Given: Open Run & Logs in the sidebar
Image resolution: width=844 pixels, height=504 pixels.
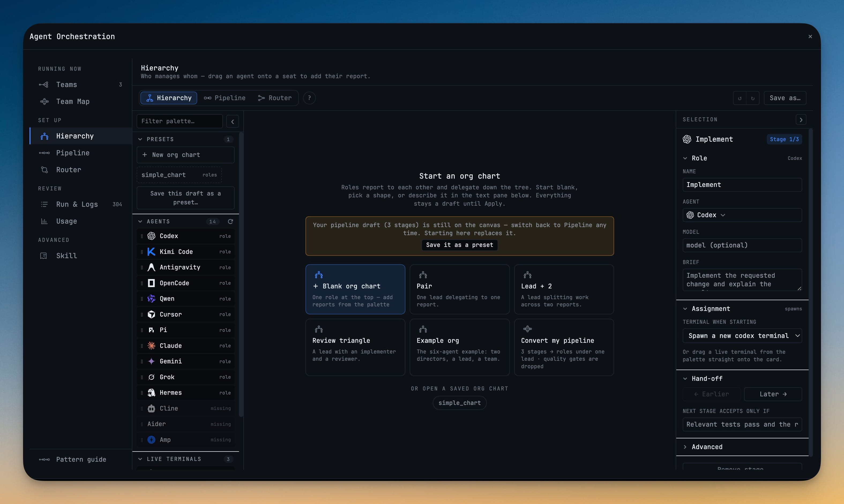Looking at the screenshot, I should pyautogui.click(x=81, y=204).
